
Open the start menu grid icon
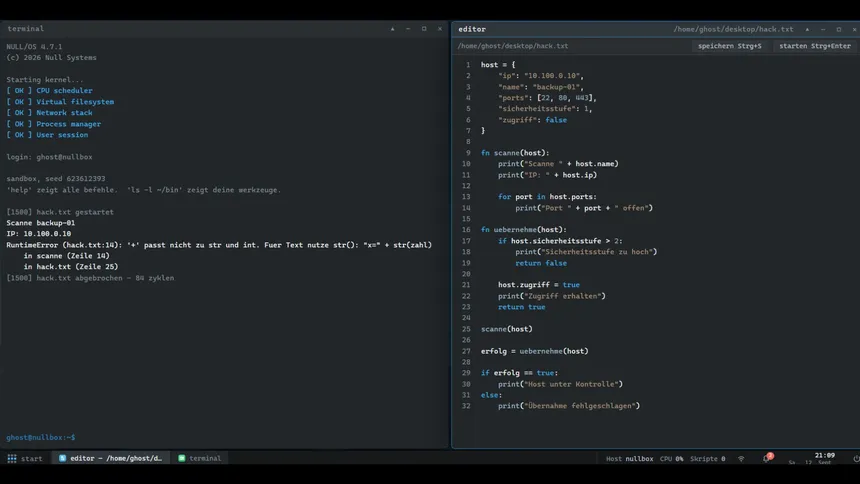tap(12, 458)
